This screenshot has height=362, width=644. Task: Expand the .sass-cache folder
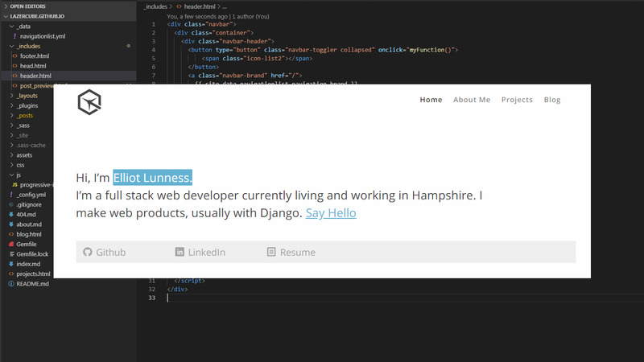coord(11,145)
